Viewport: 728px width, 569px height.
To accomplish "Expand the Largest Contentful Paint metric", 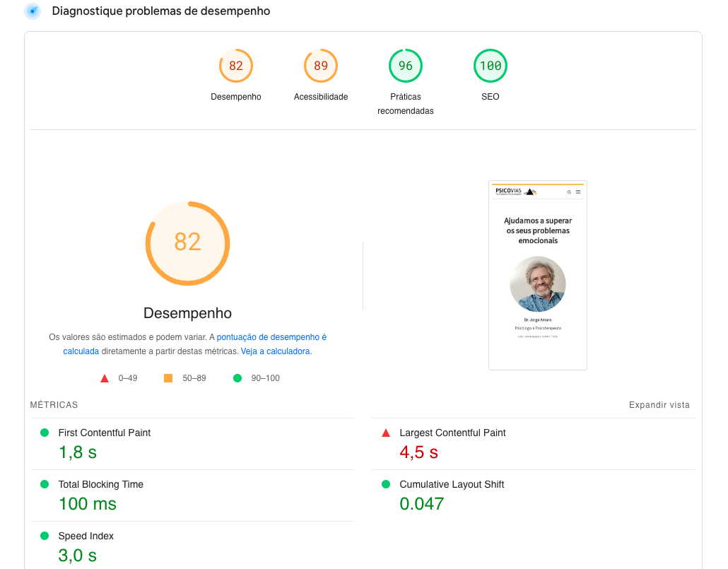I will point(452,433).
